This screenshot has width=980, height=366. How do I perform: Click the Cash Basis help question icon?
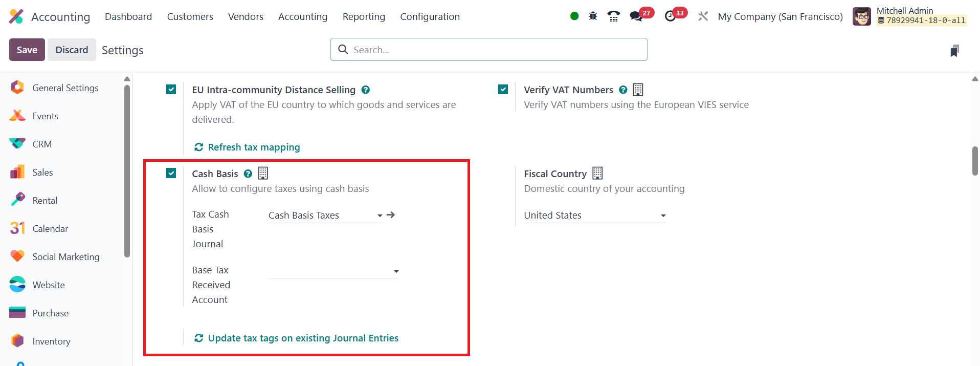pos(248,174)
